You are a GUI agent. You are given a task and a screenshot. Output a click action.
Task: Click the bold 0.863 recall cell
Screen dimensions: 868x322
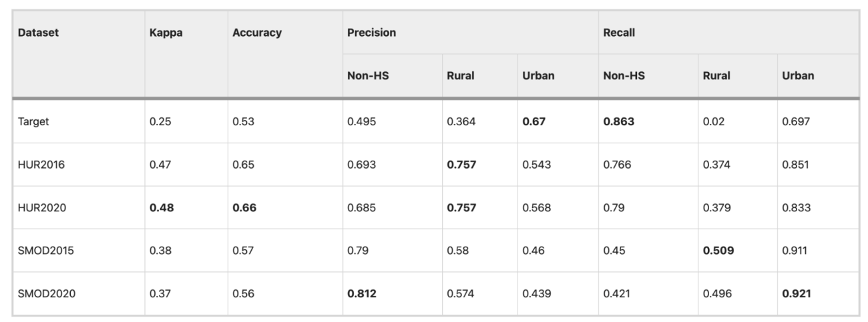tap(618, 122)
